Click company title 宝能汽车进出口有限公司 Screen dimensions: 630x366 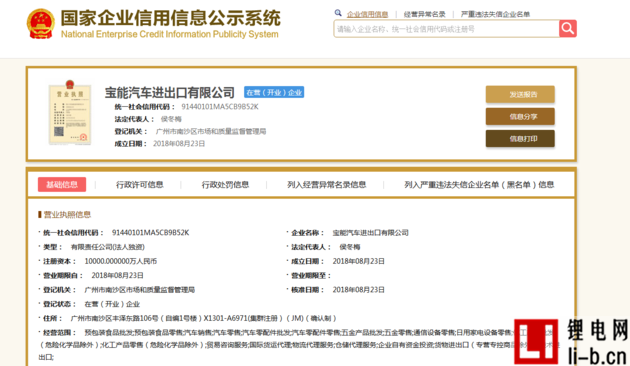click(170, 92)
